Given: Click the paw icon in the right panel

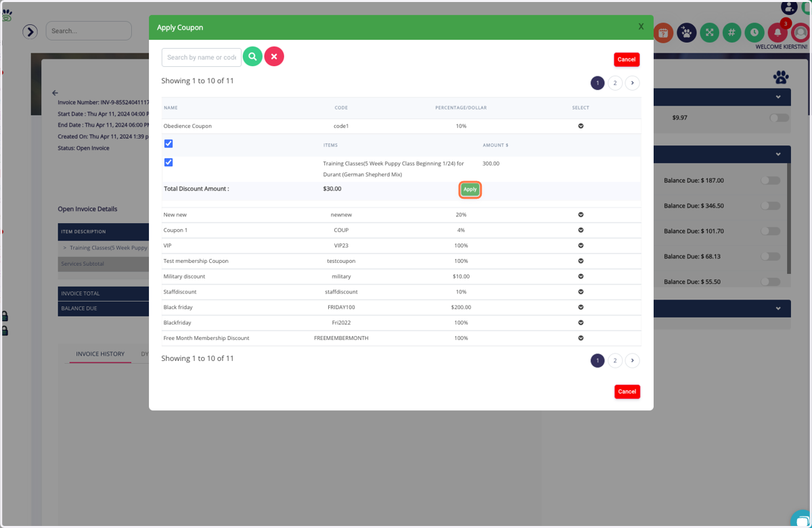Looking at the screenshot, I should (x=781, y=77).
